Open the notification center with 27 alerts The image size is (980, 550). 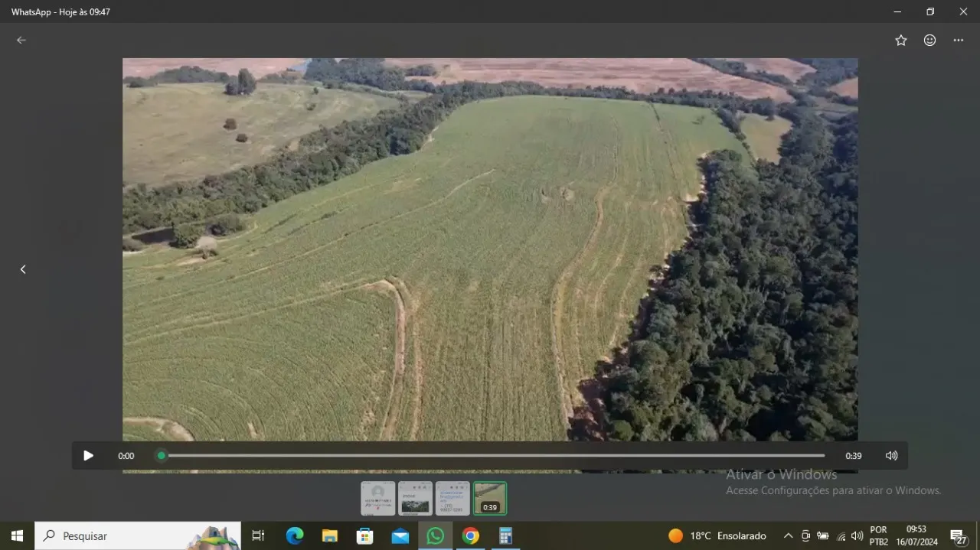coord(958,536)
